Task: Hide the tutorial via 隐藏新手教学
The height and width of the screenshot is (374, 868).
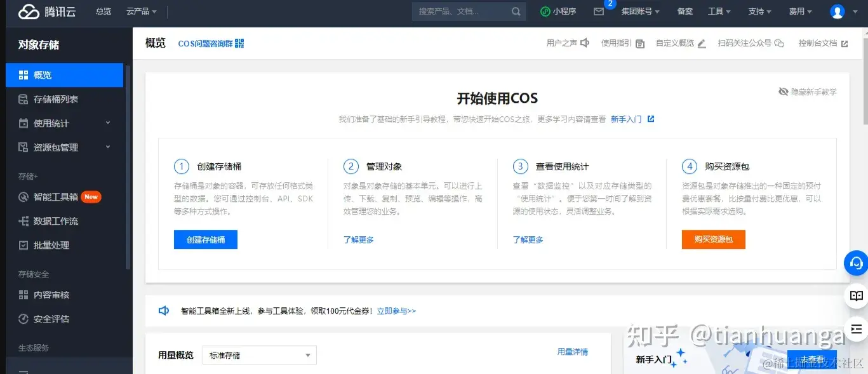Action: (808, 91)
